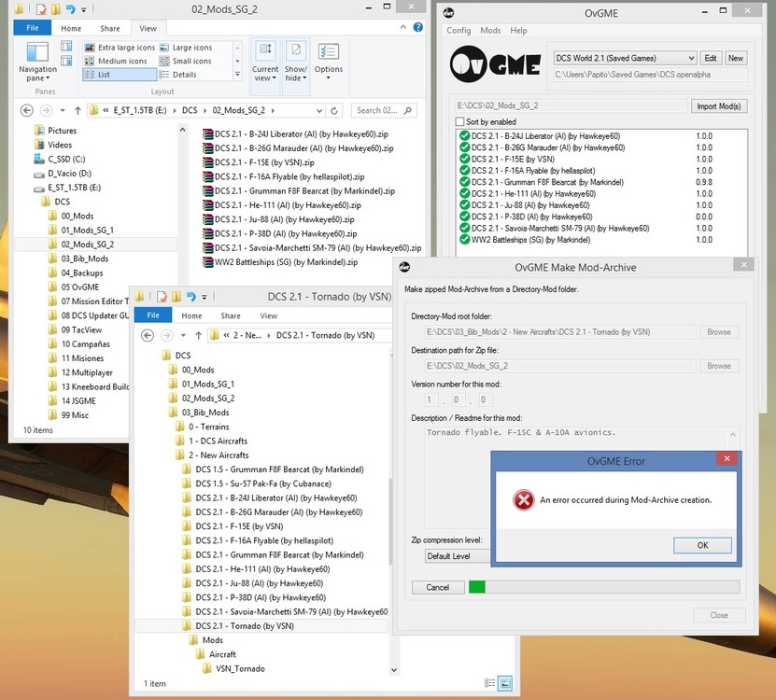Open Help menu in OvGME
Image resolution: width=776 pixels, height=700 pixels.
point(518,30)
